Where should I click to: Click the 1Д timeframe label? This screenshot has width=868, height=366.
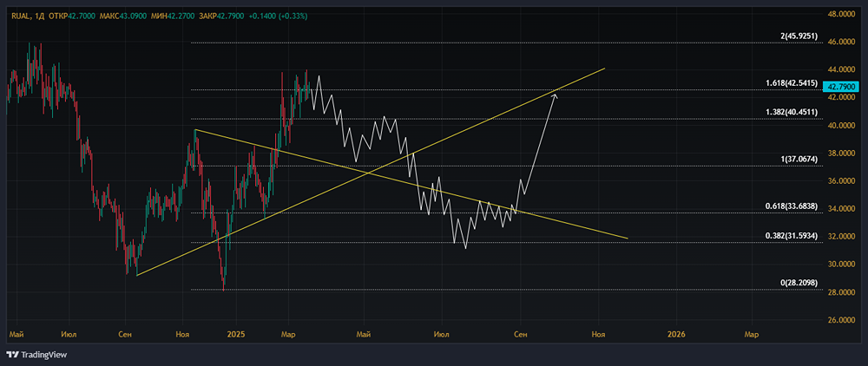coord(39,16)
